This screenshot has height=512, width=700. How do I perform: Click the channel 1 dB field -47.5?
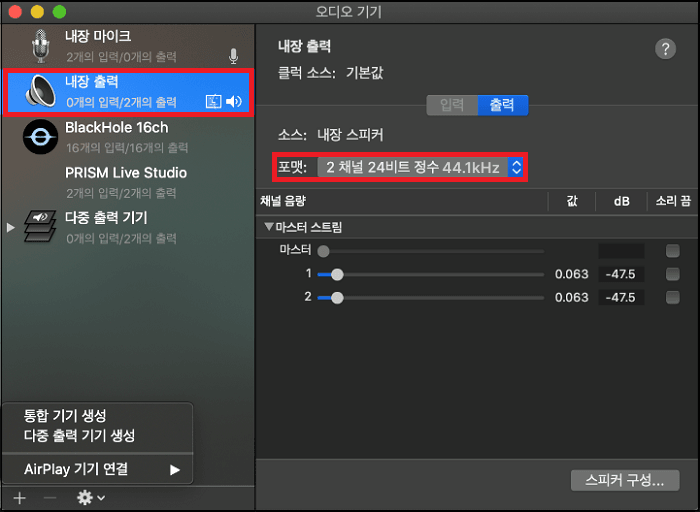tap(621, 274)
